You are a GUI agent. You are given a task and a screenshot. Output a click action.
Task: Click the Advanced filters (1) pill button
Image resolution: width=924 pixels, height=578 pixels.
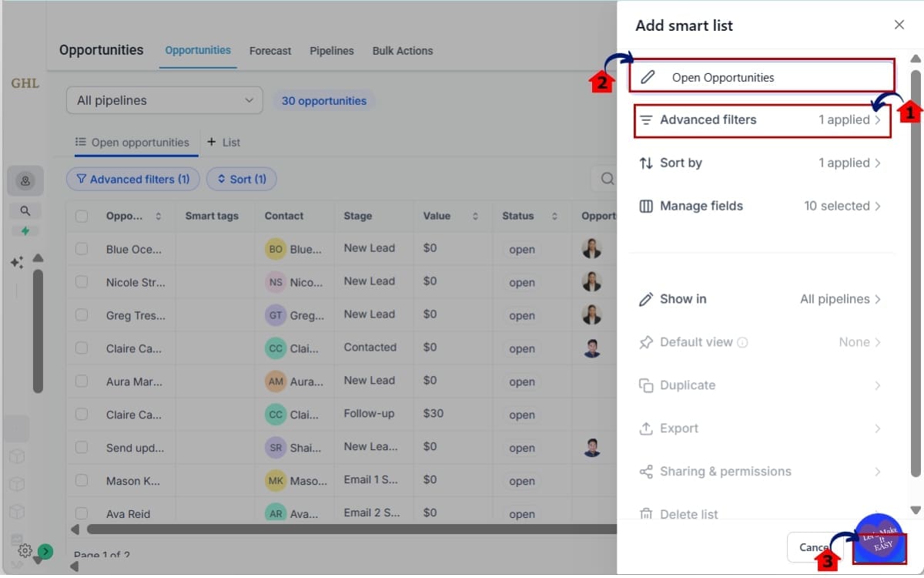(133, 180)
